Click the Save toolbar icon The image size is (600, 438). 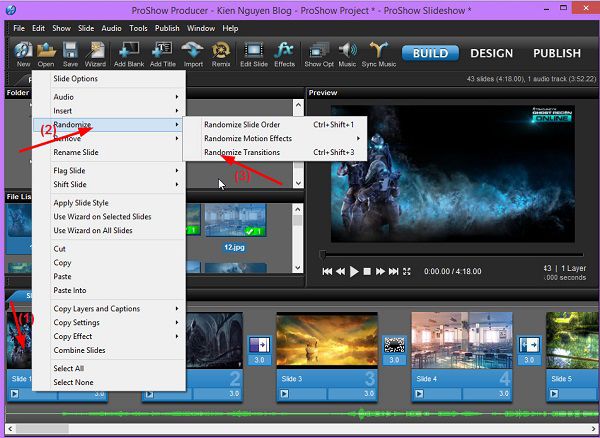70,54
